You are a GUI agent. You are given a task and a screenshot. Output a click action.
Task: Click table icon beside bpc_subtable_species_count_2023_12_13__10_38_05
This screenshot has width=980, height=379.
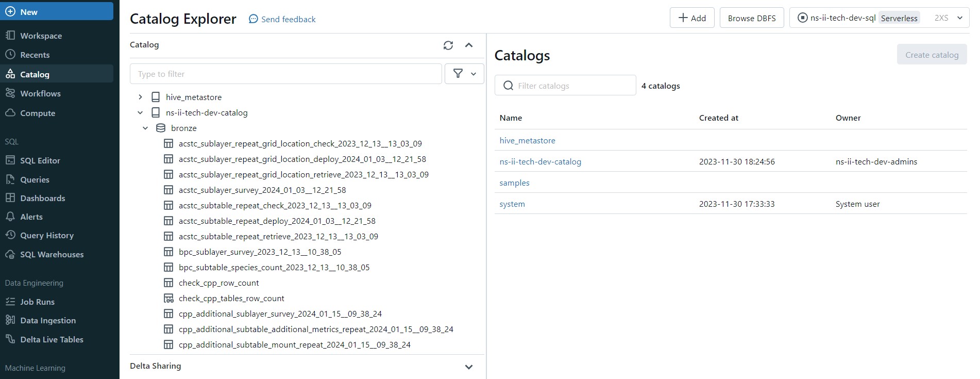pyautogui.click(x=168, y=267)
